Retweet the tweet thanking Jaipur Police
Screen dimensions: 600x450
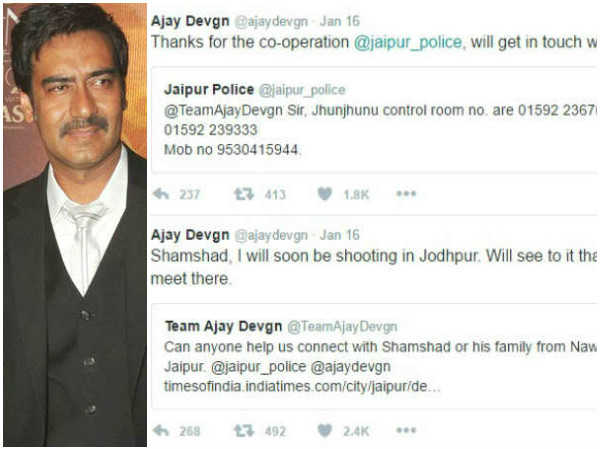tap(244, 194)
